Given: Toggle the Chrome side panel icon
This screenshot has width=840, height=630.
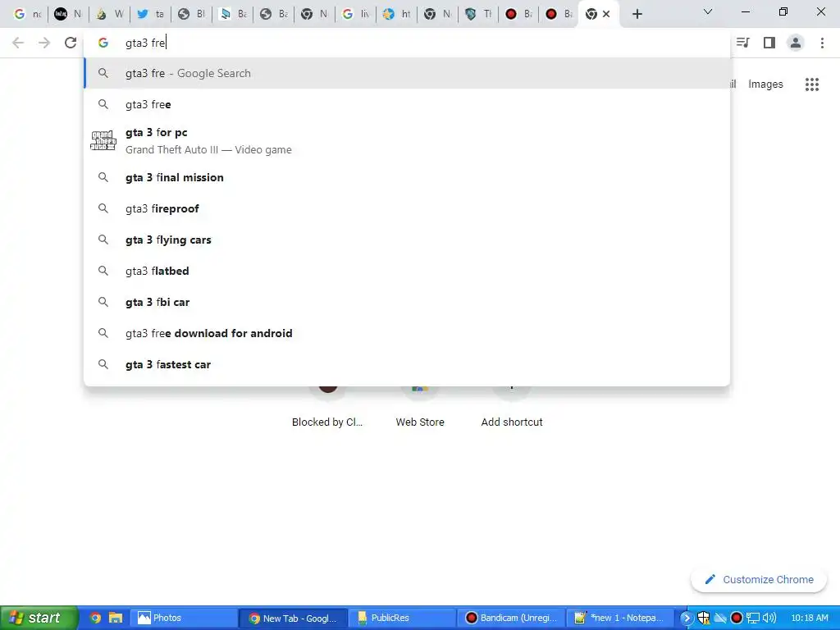Looking at the screenshot, I should tap(769, 43).
